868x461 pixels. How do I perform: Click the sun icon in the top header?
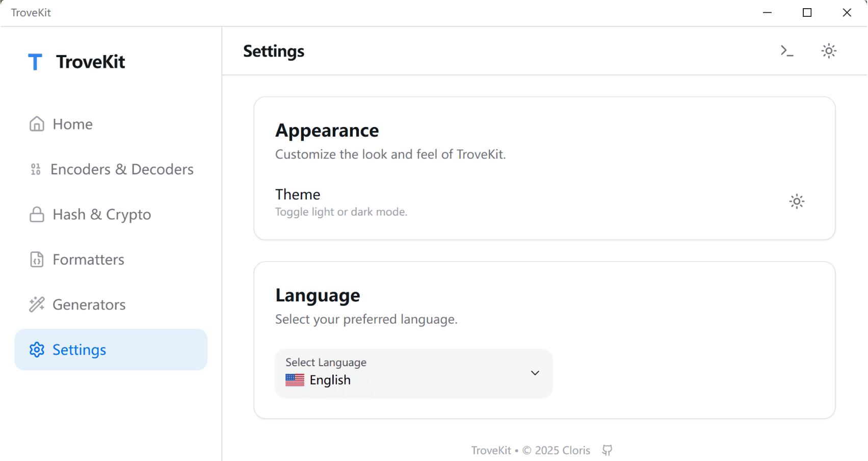(829, 51)
